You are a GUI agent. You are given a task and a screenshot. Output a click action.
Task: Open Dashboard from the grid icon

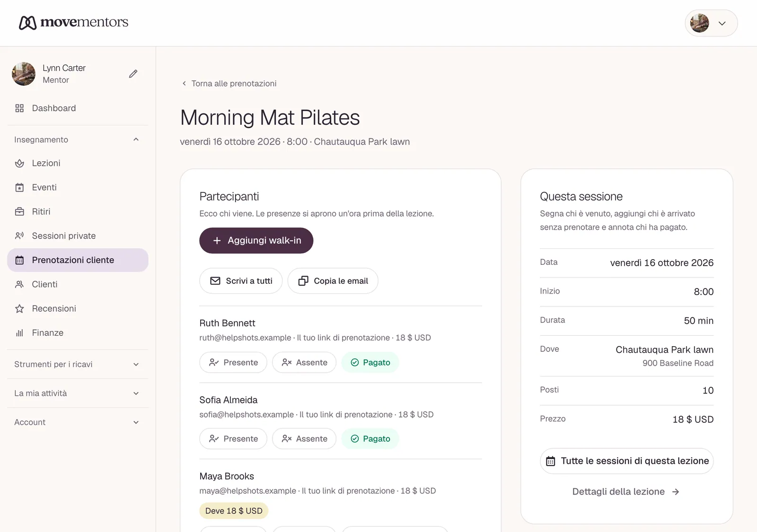19,108
